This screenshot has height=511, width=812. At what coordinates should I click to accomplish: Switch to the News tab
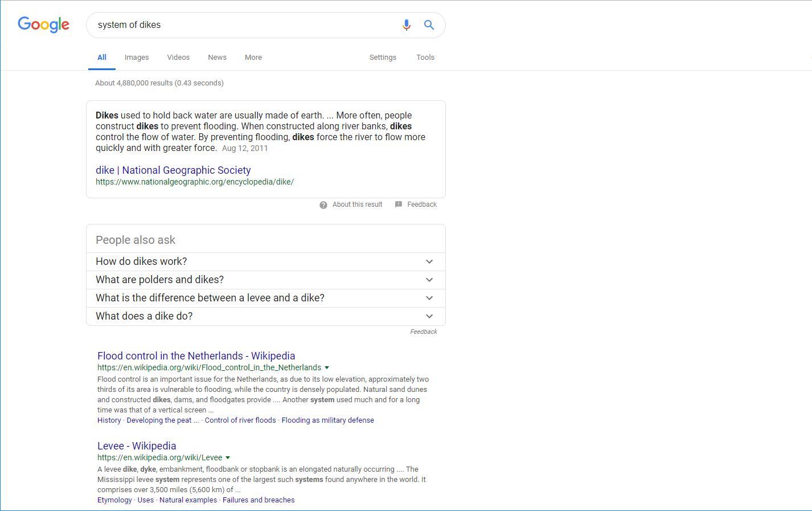217,58
